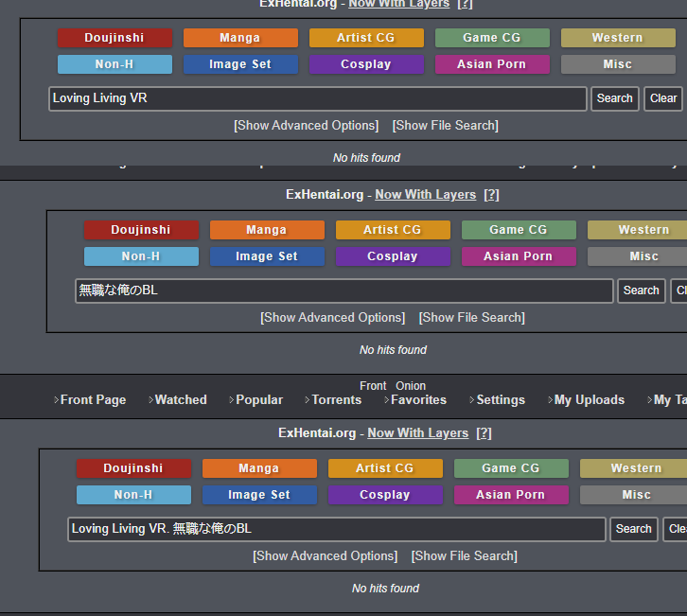Image resolution: width=687 pixels, height=616 pixels.
Task: Toggle Asian Porn category in the middle search panel
Action: tap(519, 256)
